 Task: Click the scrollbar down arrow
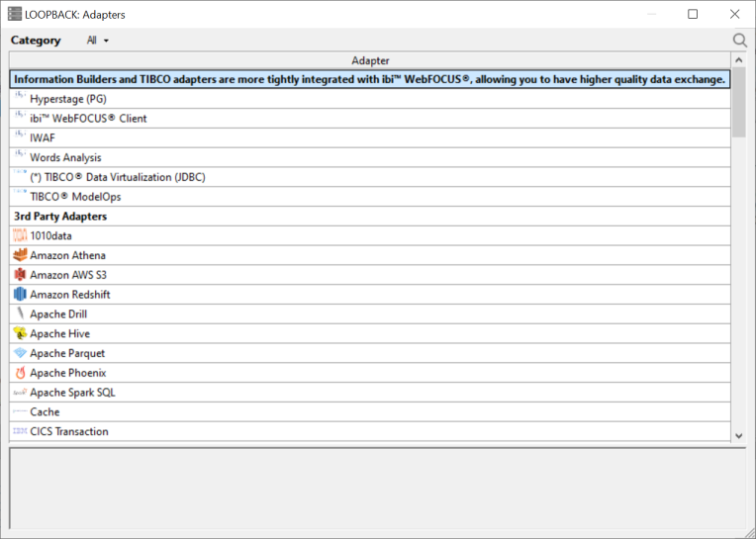coord(738,436)
